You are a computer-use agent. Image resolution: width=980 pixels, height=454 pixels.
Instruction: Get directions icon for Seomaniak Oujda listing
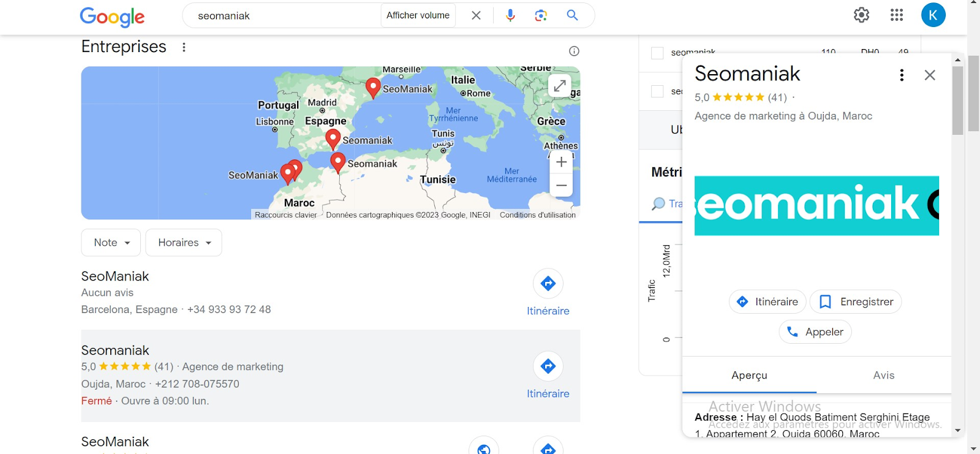tap(548, 366)
